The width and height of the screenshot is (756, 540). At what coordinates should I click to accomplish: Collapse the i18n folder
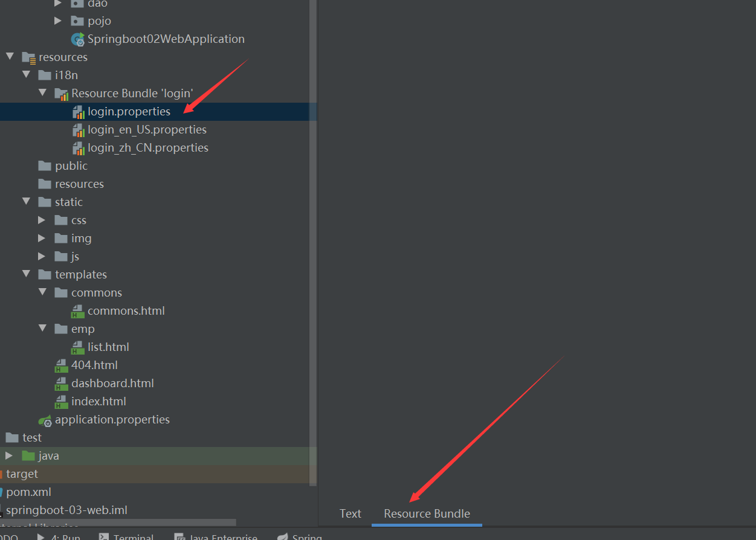click(26, 75)
